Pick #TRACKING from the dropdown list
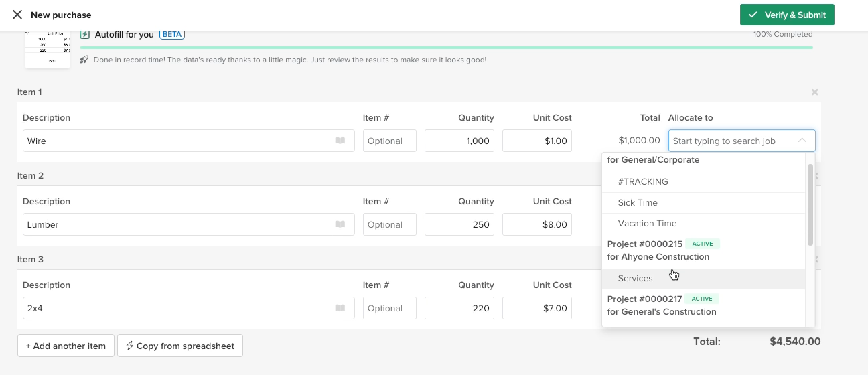This screenshot has height=375, width=868. pos(643,182)
